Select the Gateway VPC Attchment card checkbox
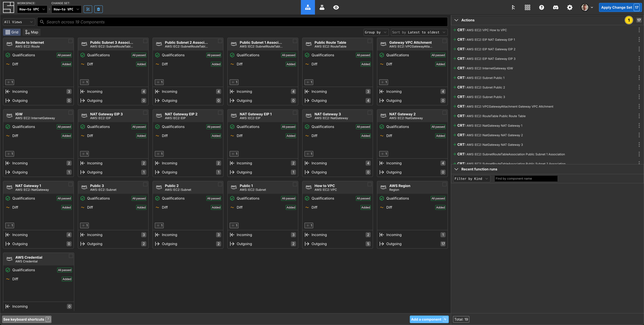Screen dimensions: 644x325 444,41
